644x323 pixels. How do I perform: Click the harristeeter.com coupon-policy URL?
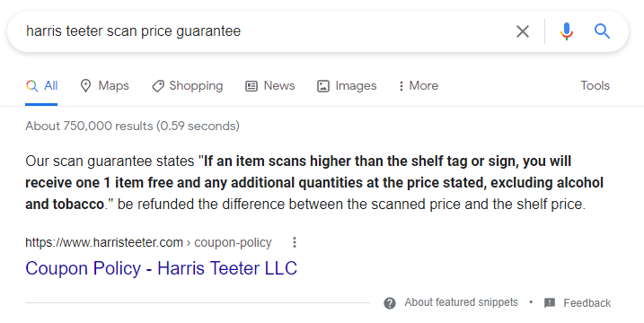point(148,242)
